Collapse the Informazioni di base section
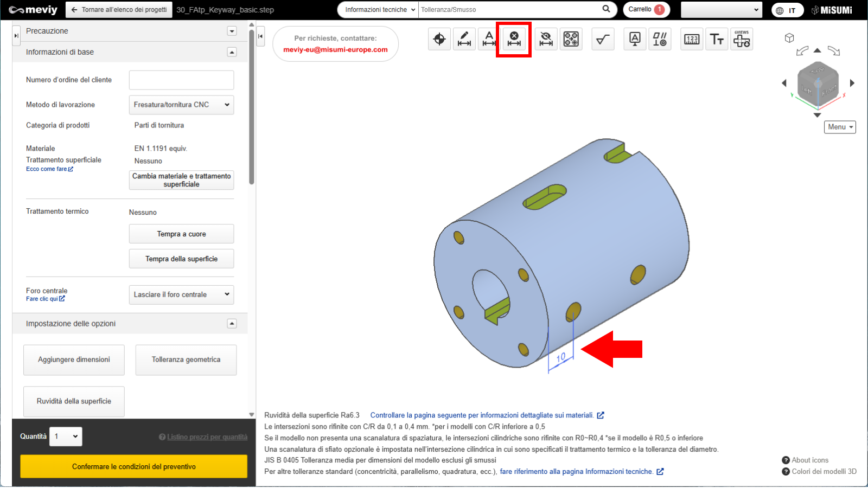 [232, 52]
